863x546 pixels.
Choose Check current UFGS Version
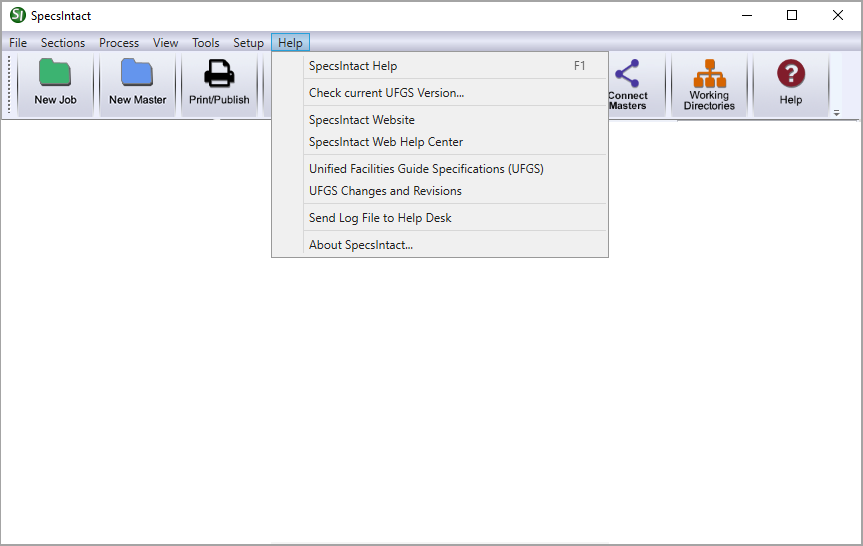pos(440,93)
